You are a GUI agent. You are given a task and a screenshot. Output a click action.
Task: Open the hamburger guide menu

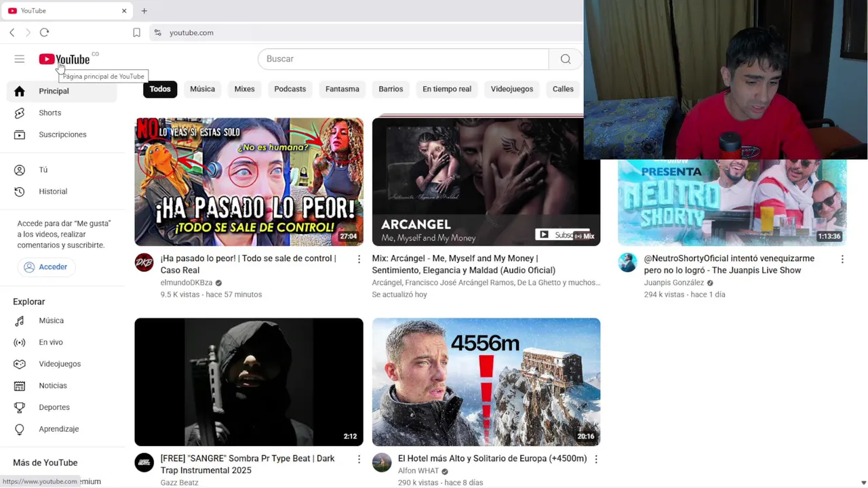[20, 59]
